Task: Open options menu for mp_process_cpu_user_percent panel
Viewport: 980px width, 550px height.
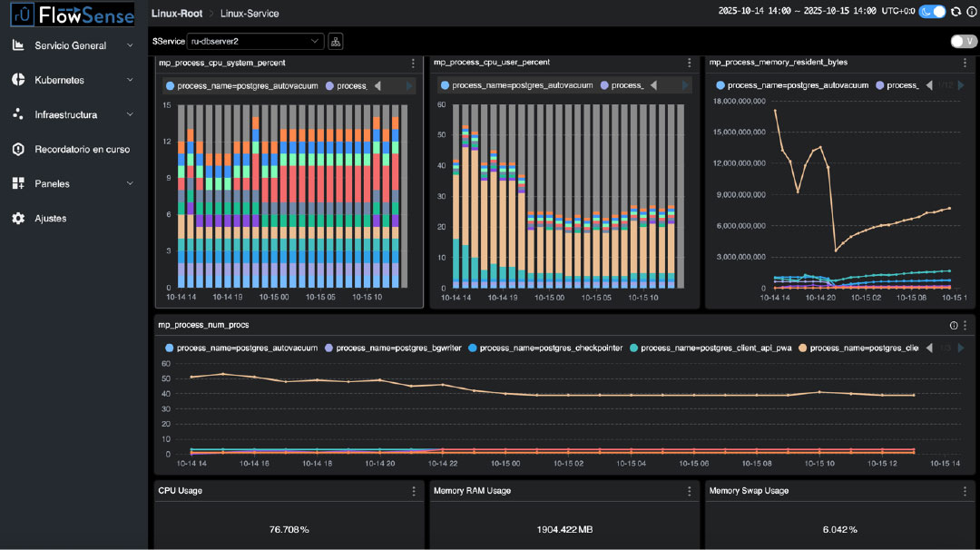Action: coord(690,64)
